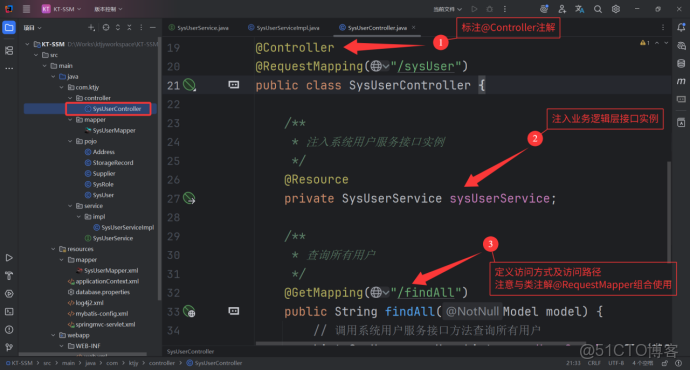690x370 pixels.
Task: Open the translate icon in toolbar
Action: [580, 9]
